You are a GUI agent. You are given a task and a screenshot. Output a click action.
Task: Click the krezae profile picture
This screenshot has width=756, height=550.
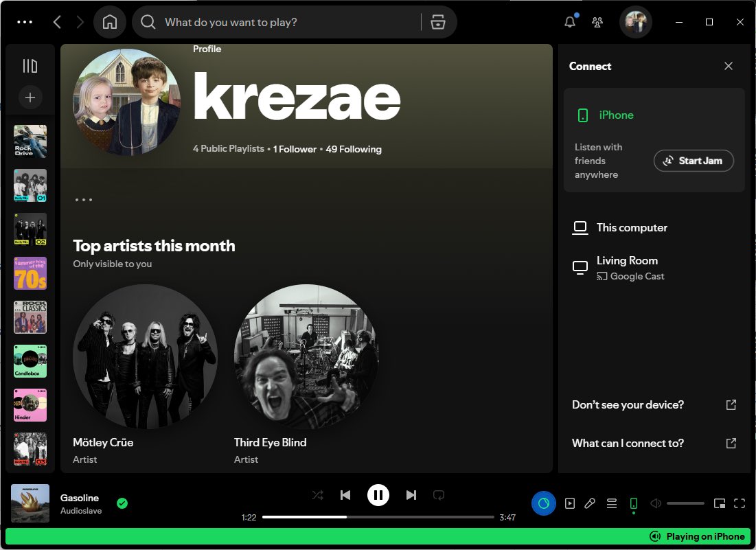click(x=126, y=102)
